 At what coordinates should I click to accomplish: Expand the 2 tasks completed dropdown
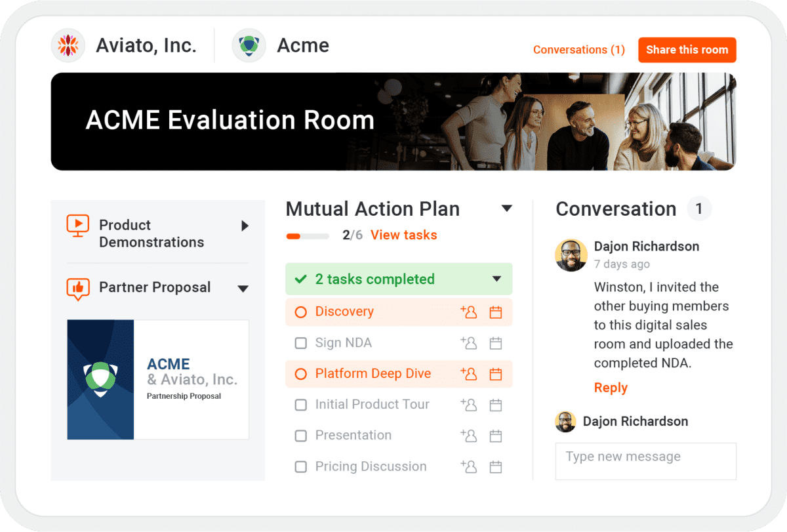click(496, 279)
